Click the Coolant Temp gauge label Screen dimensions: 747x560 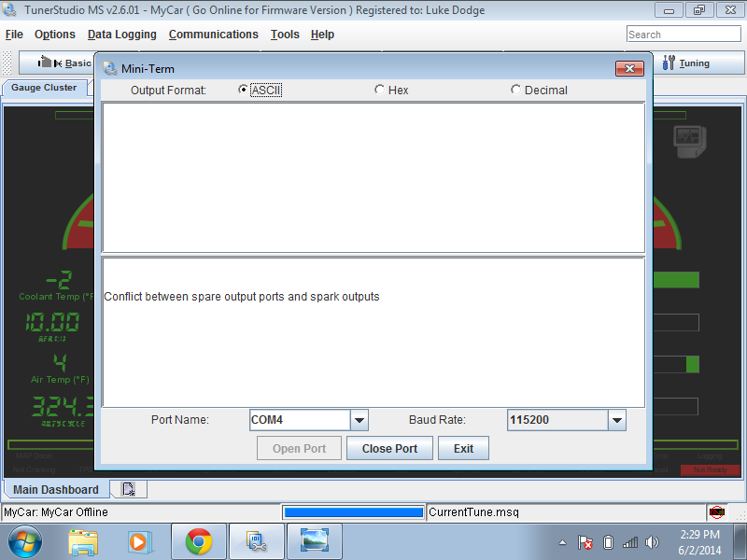pos(56,297)
